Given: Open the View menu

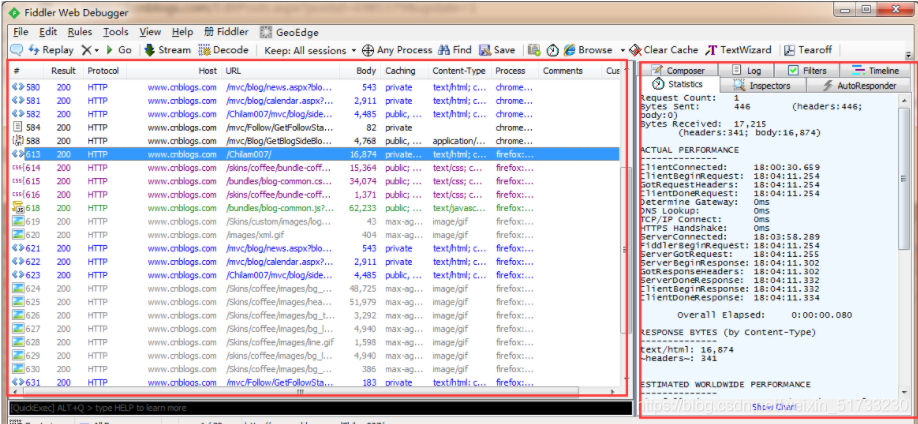Looking at the screenshot, I should [x=150, y=32].
